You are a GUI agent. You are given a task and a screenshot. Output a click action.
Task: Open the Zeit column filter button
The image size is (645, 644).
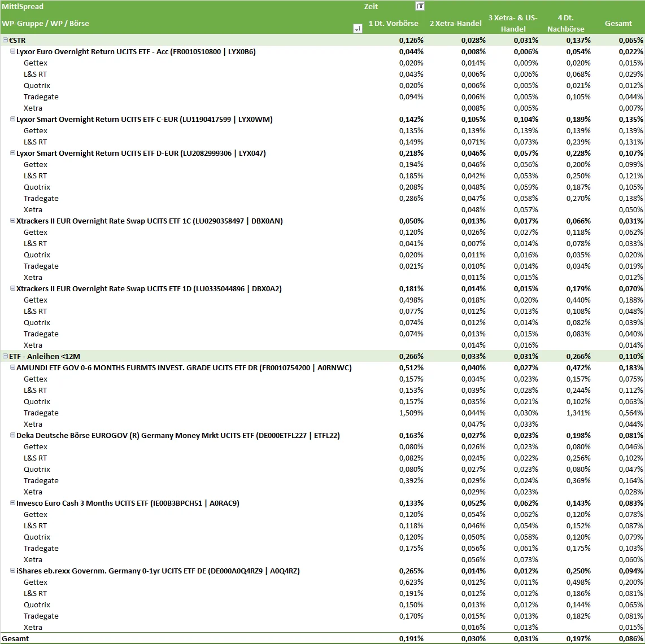tap(419, 6)
